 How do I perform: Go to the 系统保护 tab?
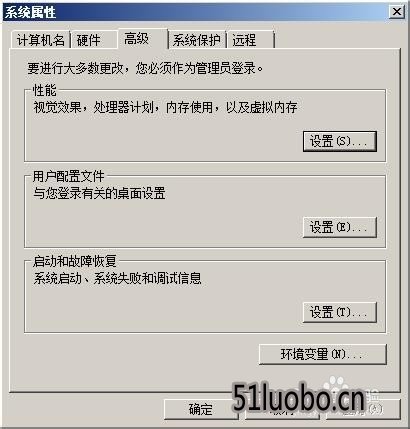(x=197, y=40)
